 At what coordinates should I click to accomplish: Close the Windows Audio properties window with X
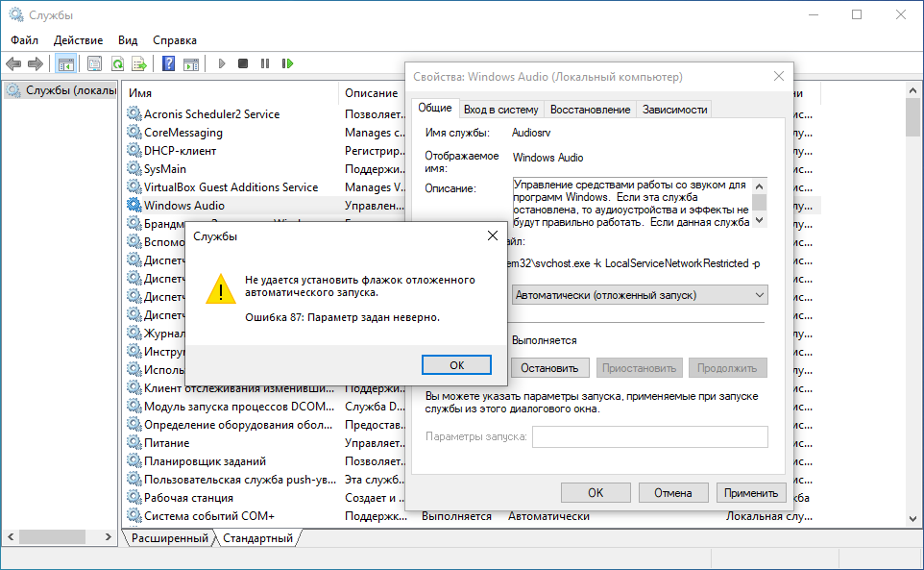(779, 76)
